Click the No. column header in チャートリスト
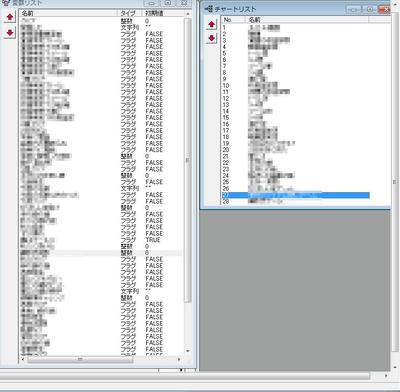Image resolution: width=400 pixels, height=392 pixels. [233, 20]
